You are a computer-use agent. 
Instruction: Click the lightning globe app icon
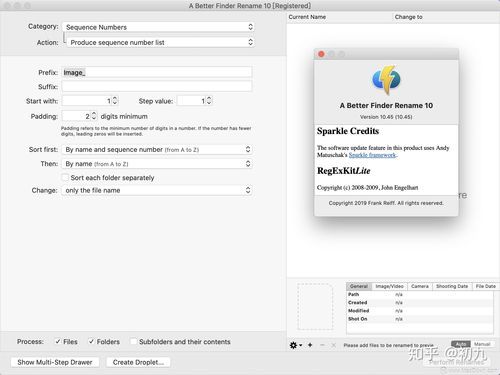coord(386,80)
